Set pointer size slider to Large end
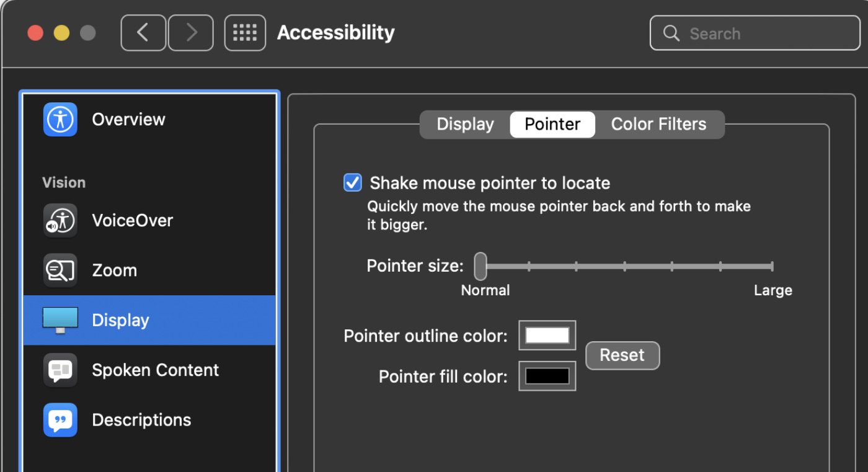 point(772,267)
